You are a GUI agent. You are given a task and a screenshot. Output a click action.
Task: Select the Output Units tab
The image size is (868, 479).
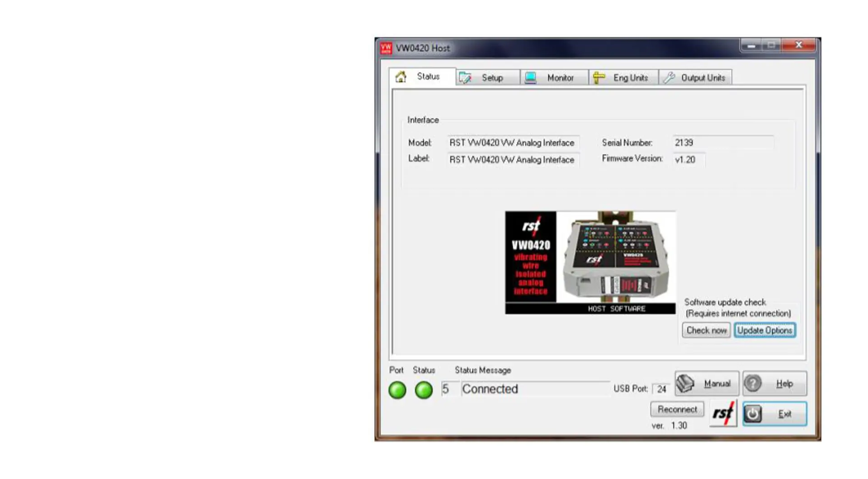695,78
